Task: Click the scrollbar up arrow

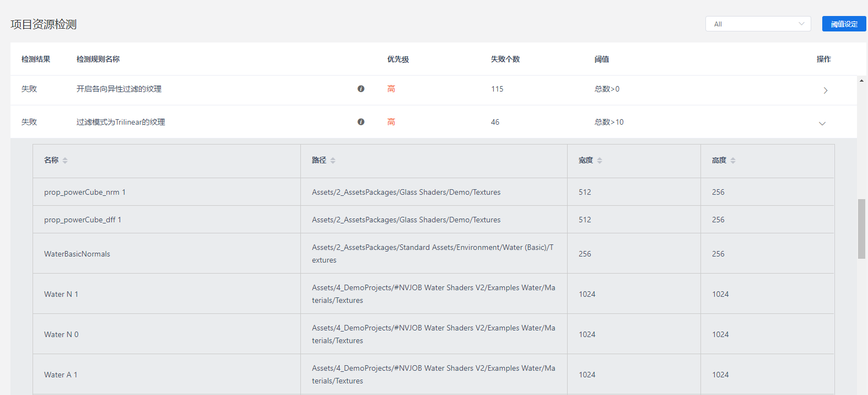Action: (x=861, y=81)
